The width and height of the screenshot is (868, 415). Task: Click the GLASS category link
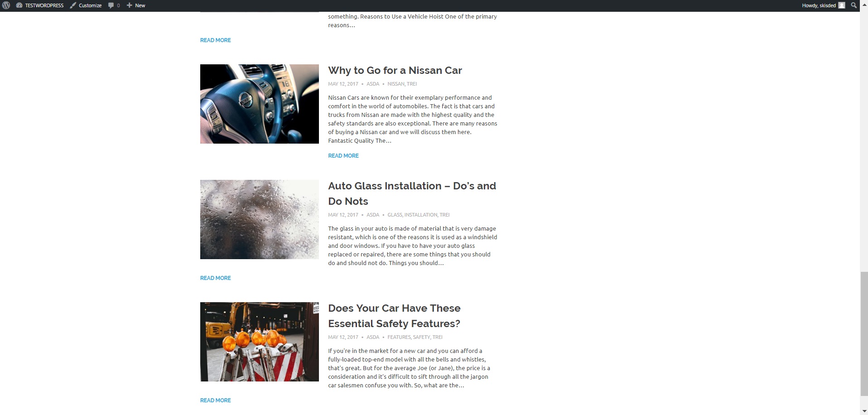395,215
